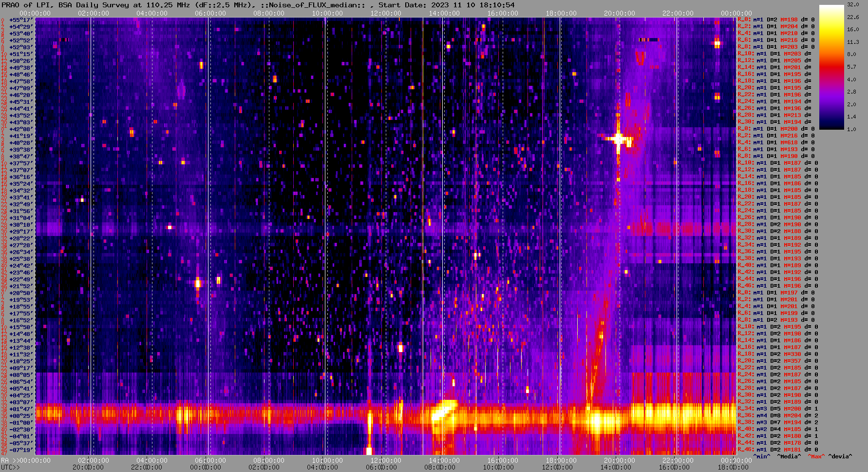Click the bright source at declination +21°52' near RA 05:30
This screenshot has height=472, width=868.
[x=197, y=283]
